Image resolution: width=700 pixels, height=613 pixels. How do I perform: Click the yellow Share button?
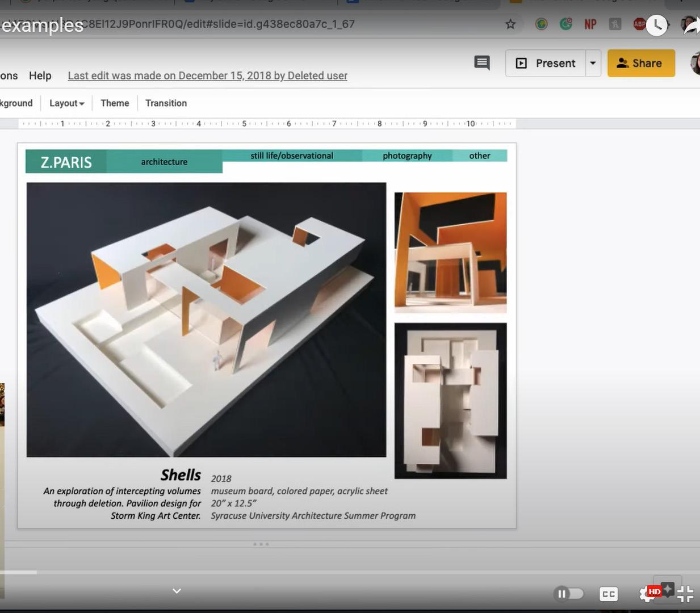point(641,63)
